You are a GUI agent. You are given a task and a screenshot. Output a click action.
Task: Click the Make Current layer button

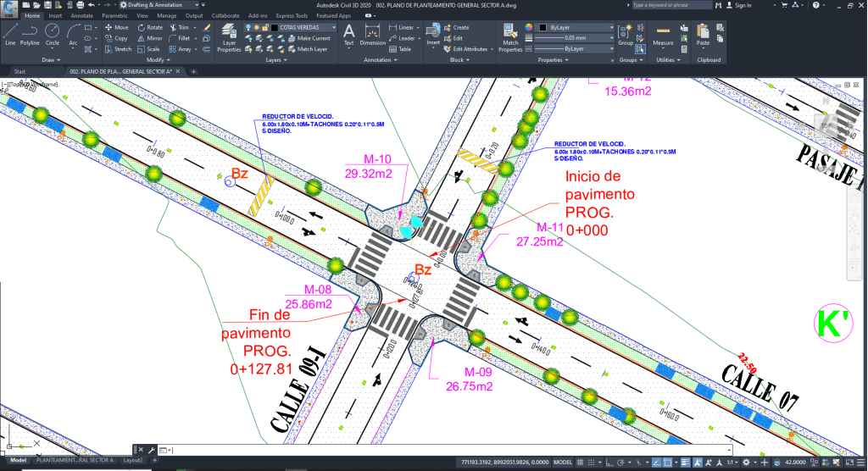pyautogui.click(x=309, y=38)
